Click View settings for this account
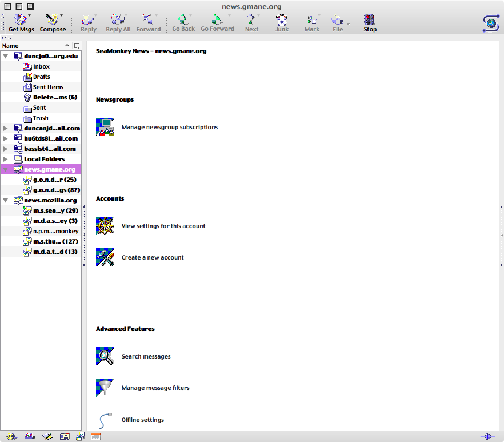Screen dimensions: 504x442 tap(163, 226)
